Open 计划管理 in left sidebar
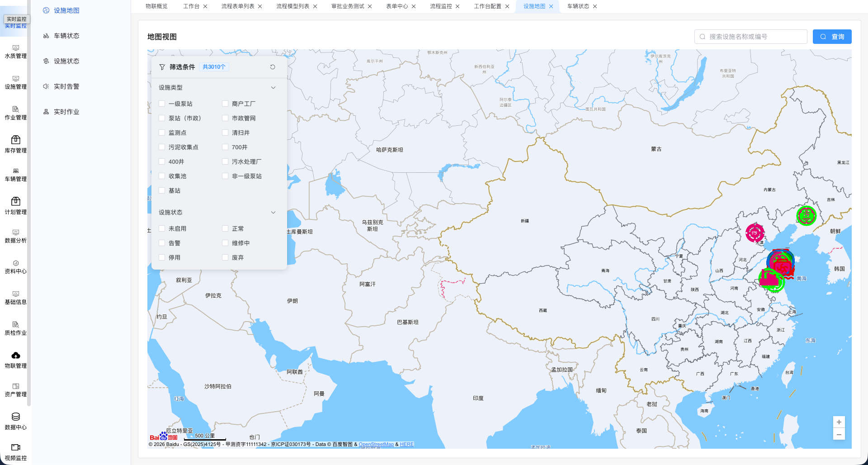 pos(16,206)
